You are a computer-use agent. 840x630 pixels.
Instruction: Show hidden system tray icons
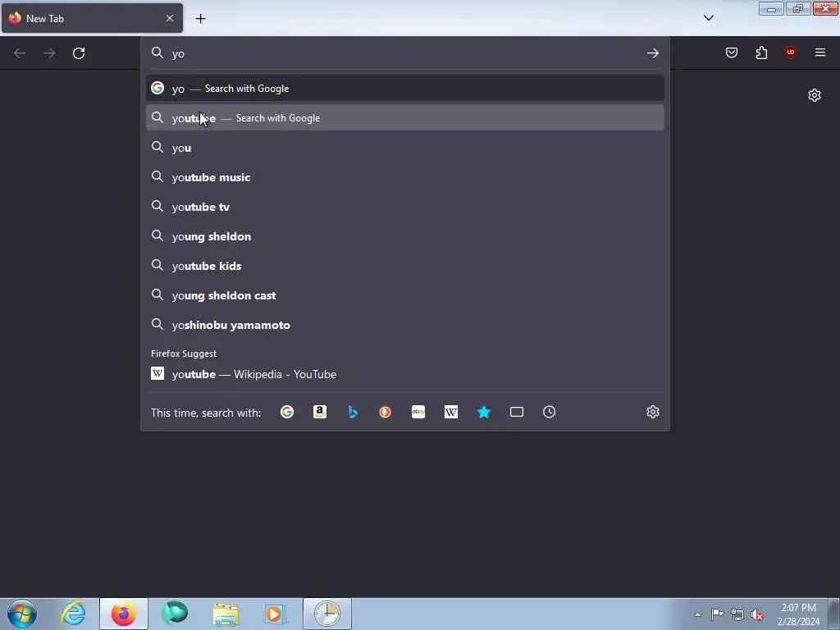(x=697, y=614)
